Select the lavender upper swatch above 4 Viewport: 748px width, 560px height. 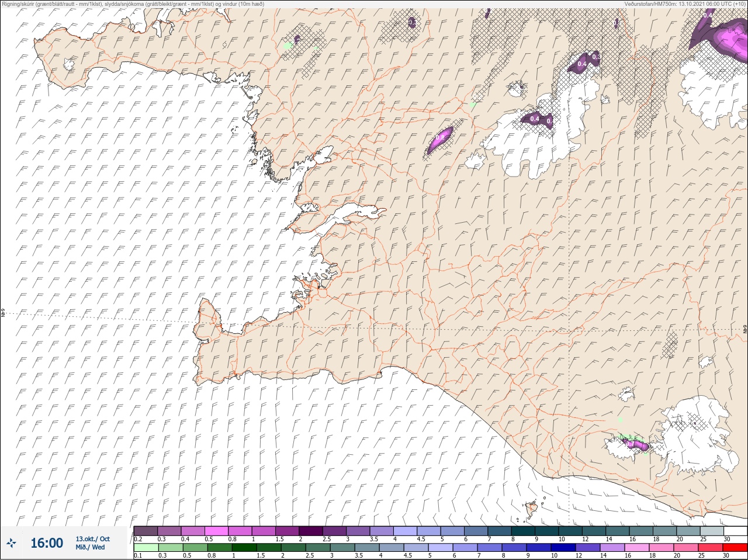click(x=405, y=531)
